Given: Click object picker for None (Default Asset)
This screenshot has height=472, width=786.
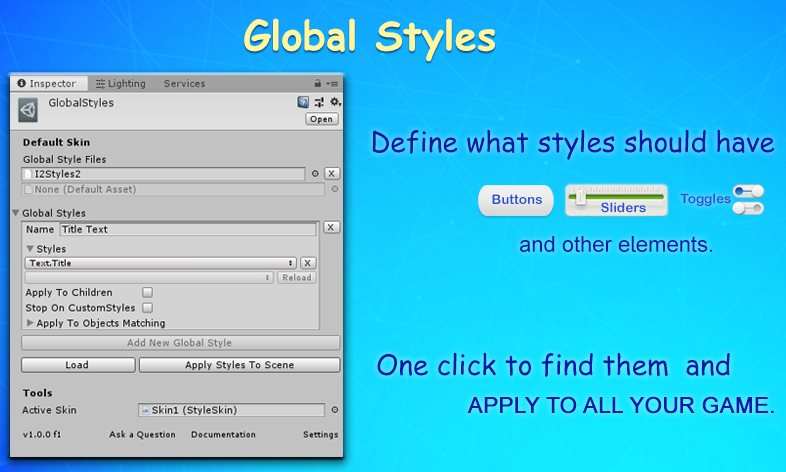Looking at the screenshot, I should coord(335,189).
